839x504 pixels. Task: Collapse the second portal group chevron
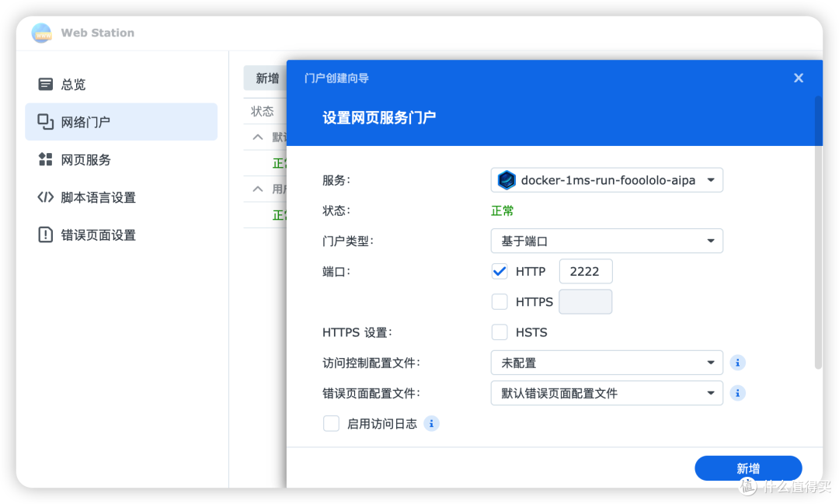tap(258, 189)
